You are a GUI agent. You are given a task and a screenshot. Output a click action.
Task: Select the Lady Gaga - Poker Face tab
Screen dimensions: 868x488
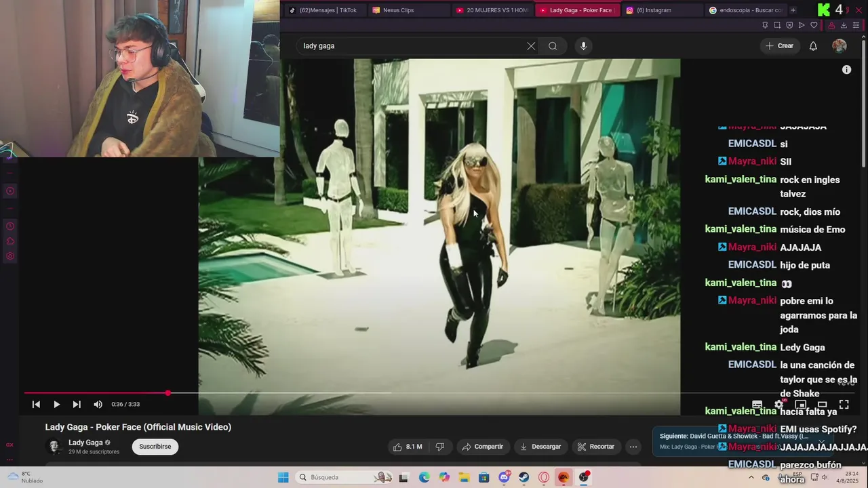(576, 10)
